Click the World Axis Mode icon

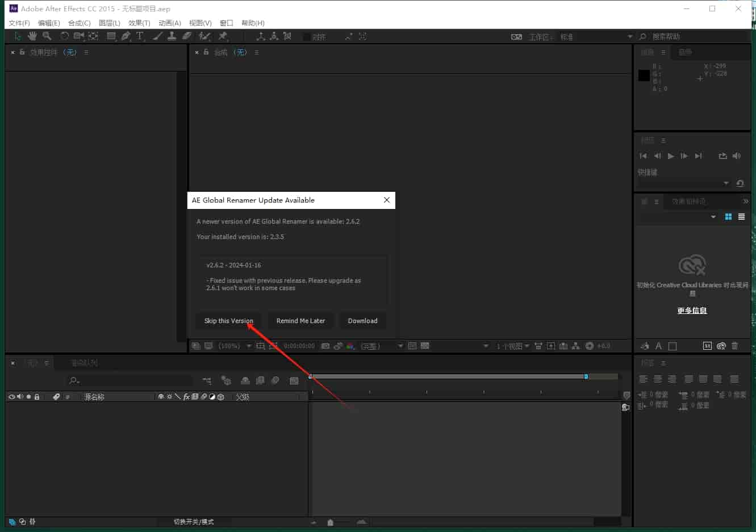274,36
